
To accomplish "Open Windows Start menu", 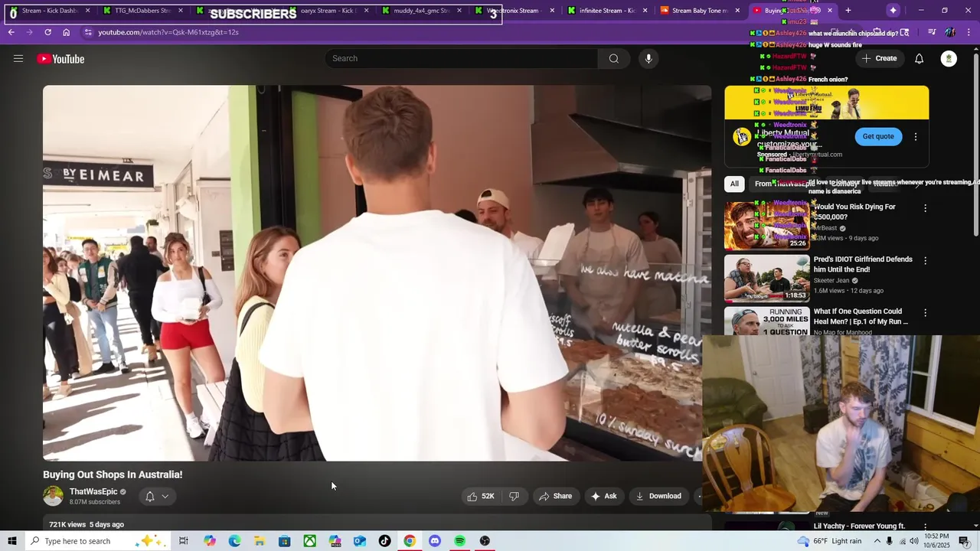I will [11, 541].
